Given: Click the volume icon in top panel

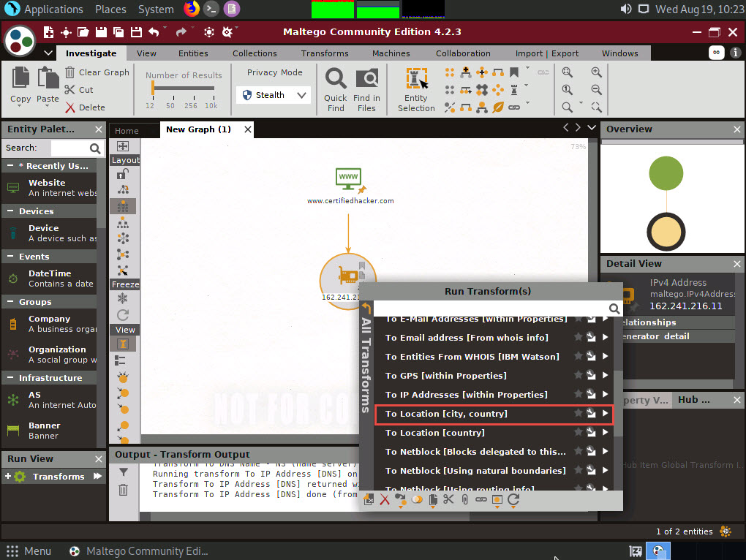Looking at the screenshot, I should [x=626, y=9].
